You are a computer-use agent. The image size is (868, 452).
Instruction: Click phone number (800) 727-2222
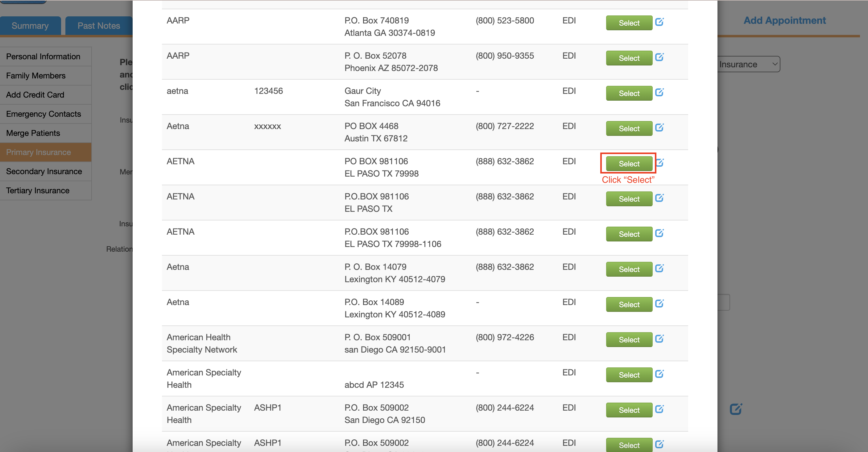click(504, 126)
